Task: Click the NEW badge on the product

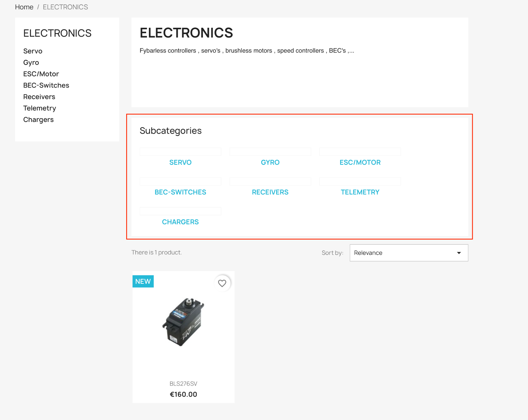Action: [x=143, y=281]
